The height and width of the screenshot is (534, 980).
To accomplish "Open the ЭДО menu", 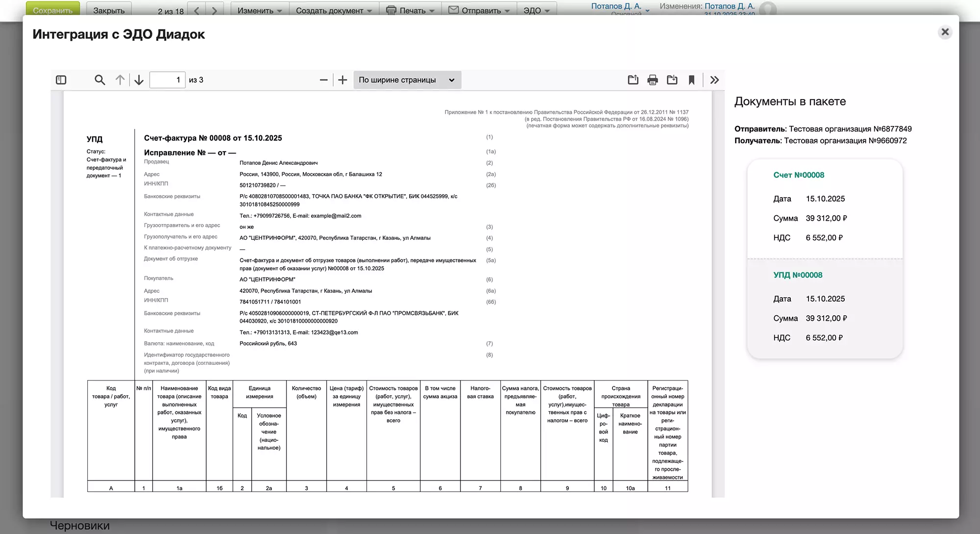I will (x=536, y=10).
